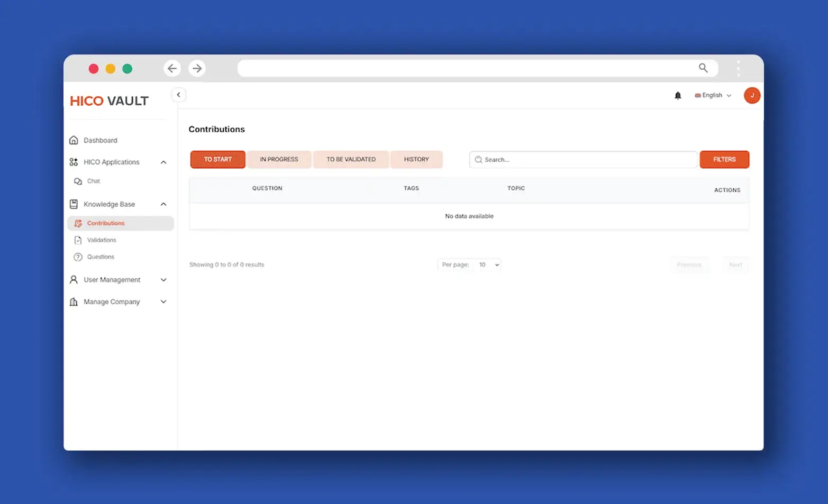The height and width of the screenshot is (504, 828).
Task: Collapse the sidebar with the arrow button
Action: click(179, 95)
